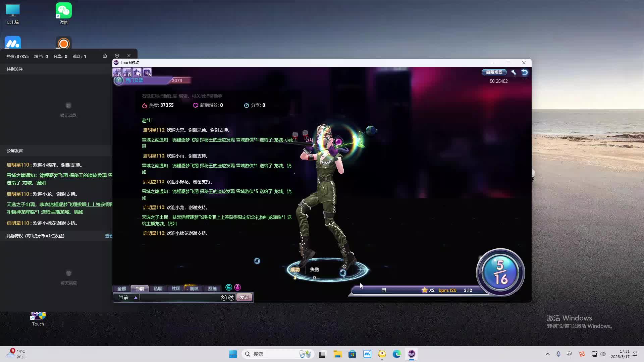Click the 全部 chat tab

click(121, 289)
